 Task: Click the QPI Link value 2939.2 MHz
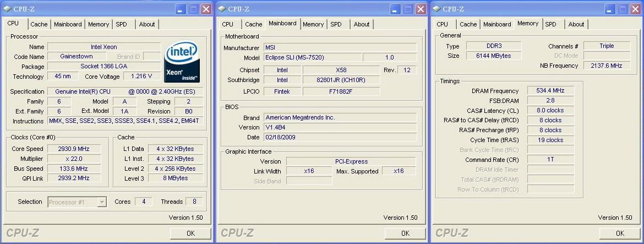(74, 178)
